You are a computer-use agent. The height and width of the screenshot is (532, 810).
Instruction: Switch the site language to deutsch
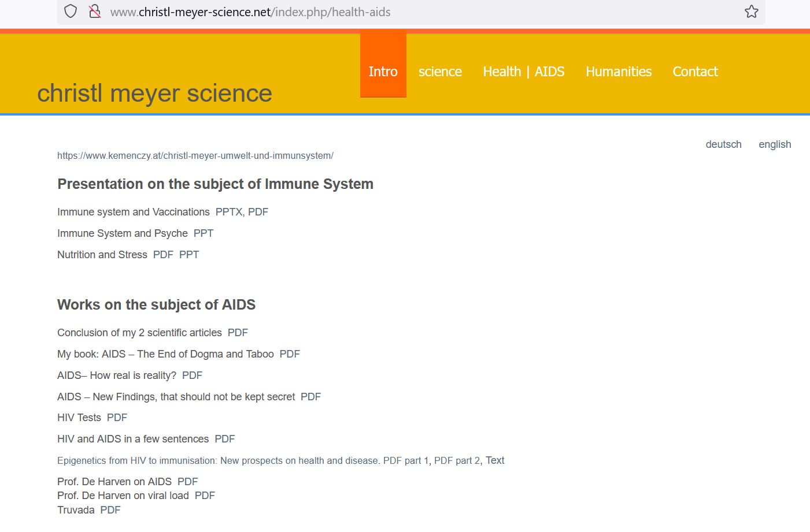tap(723, 144)
